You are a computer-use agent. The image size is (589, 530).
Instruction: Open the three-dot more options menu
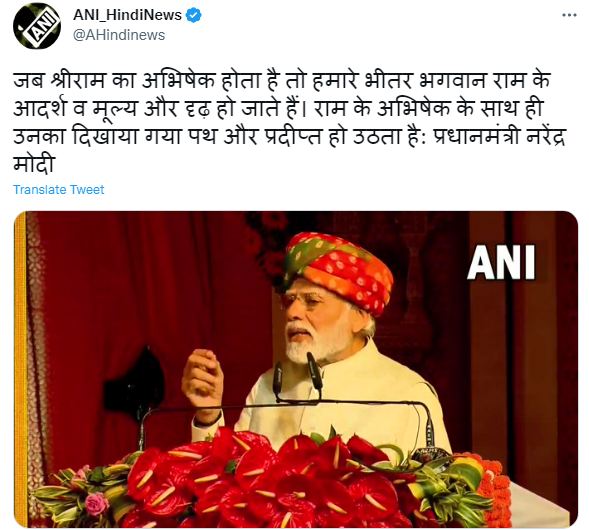[569, 15]
